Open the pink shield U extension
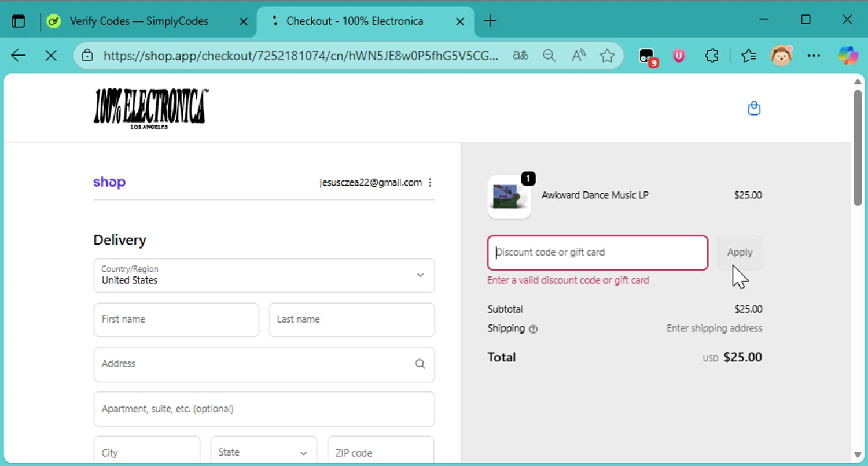868x466 pixels. pos(679,56)
